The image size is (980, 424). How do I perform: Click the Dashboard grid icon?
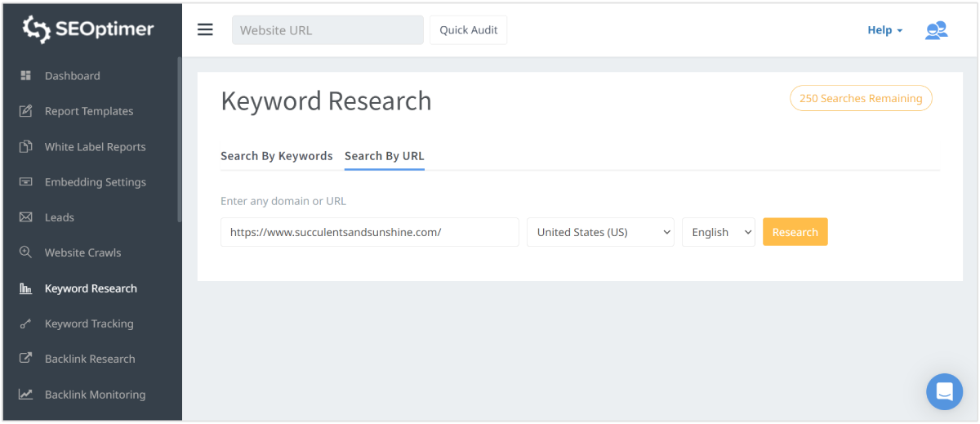tap(26, 76)
